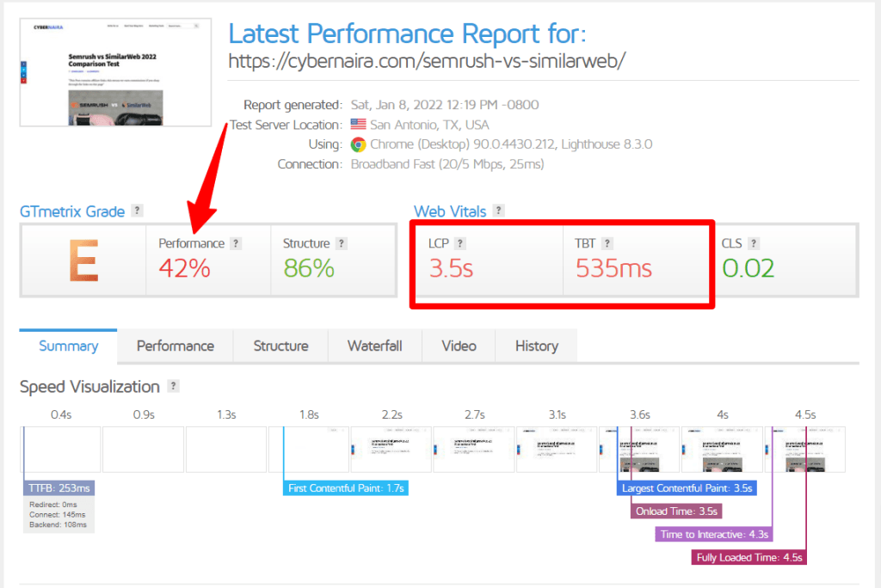Click the help icon next to Structure score
This screenshot has width=881, height=588.
coord(341,243)
